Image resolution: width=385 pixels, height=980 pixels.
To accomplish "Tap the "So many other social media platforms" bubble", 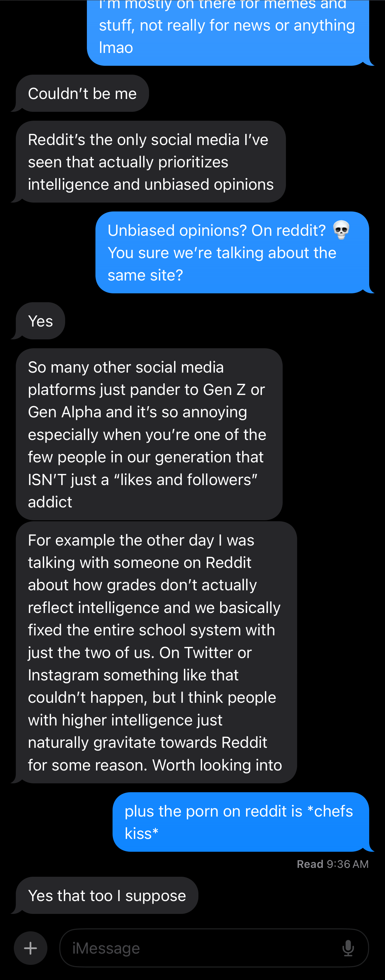I will coord(149,434).
